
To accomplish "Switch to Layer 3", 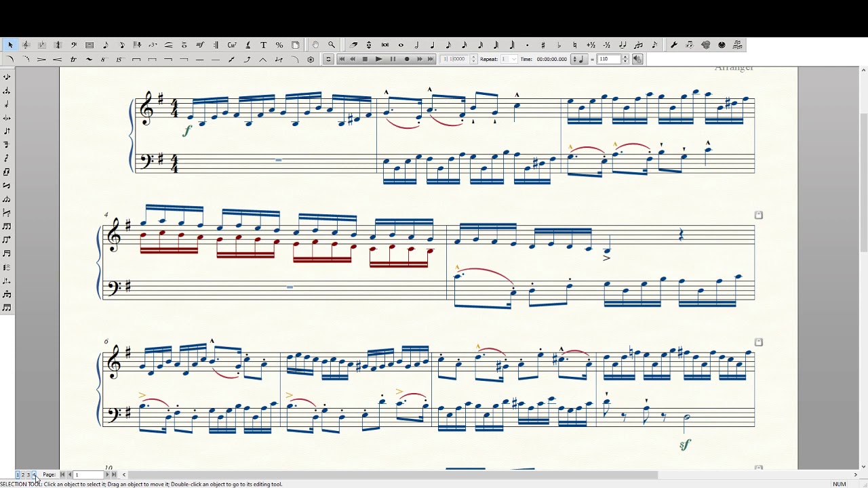I will pyautogui.click(x=28, y=474).
